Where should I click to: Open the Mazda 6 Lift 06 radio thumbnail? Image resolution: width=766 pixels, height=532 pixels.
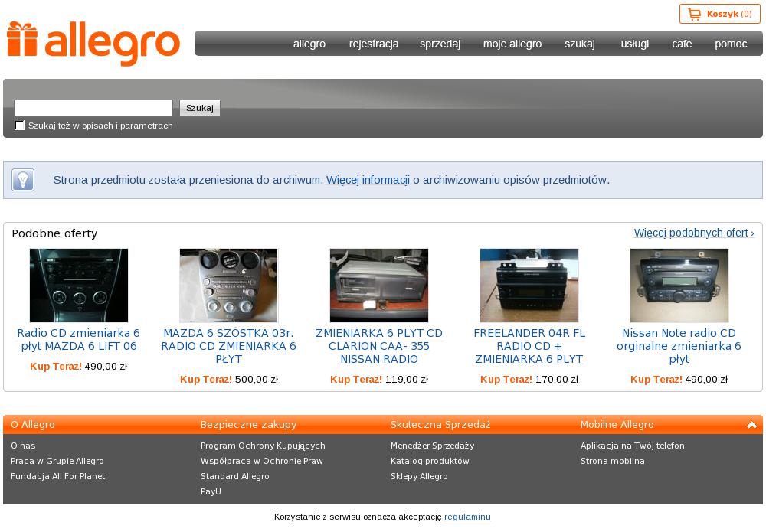coord(79,286)
